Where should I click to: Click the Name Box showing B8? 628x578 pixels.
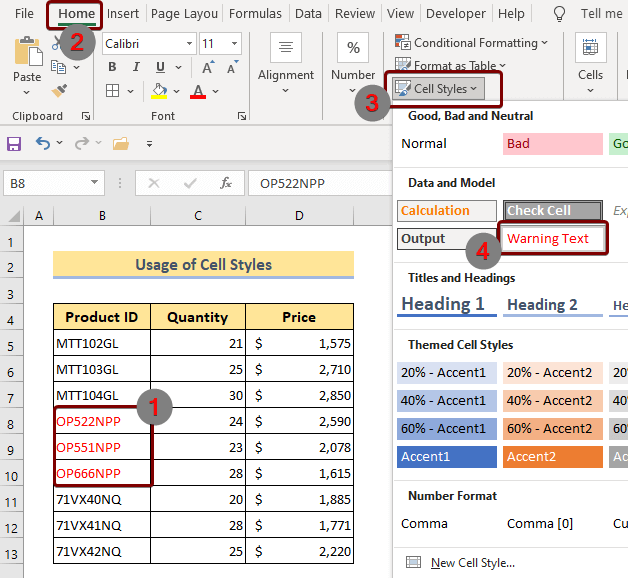point(54,183)
